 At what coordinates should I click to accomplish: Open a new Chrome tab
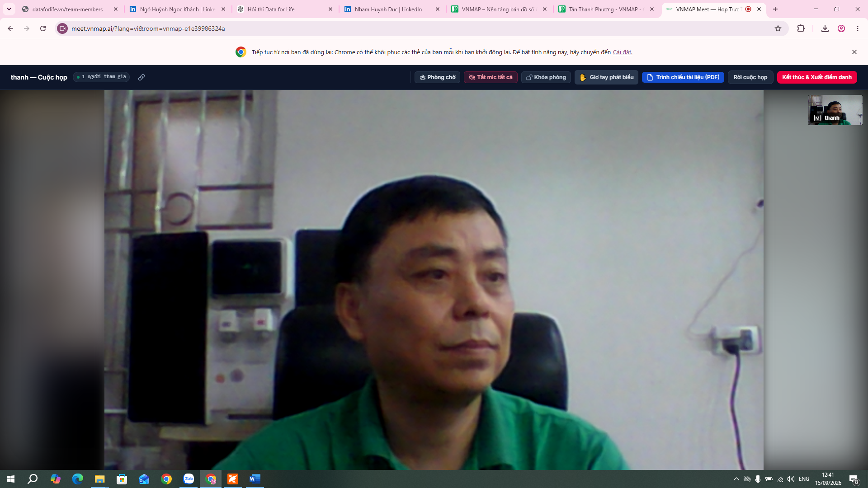point(775,9)
